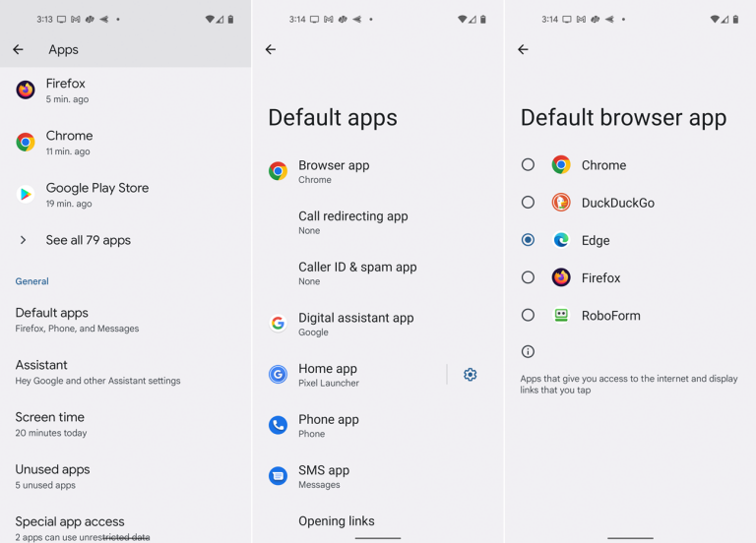This screenshot has height=543, width=756.
Task: Select DuckDuckGo radio button
Action: pos(529,203)
